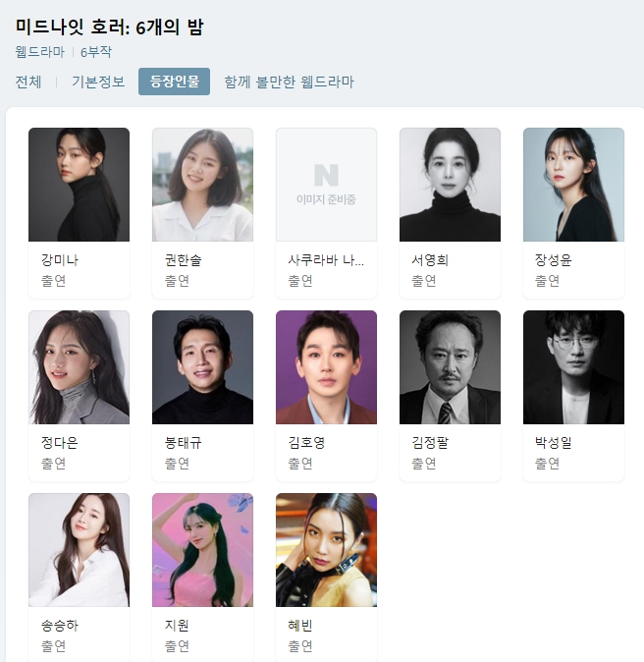Switch to the 기본정보 tab
Image resolution: width=644 pixels, height=662 pixels.
click(x=98, y=82)
